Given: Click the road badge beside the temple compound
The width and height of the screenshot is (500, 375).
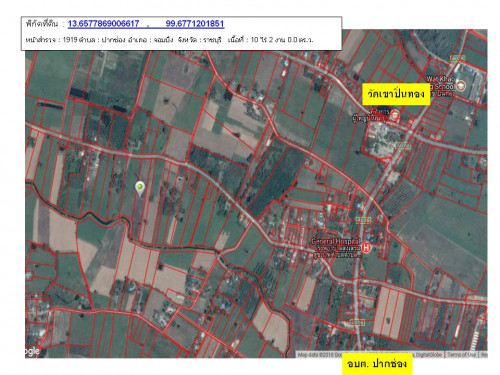Looking at the screenshot, I should tap(402, 146).
